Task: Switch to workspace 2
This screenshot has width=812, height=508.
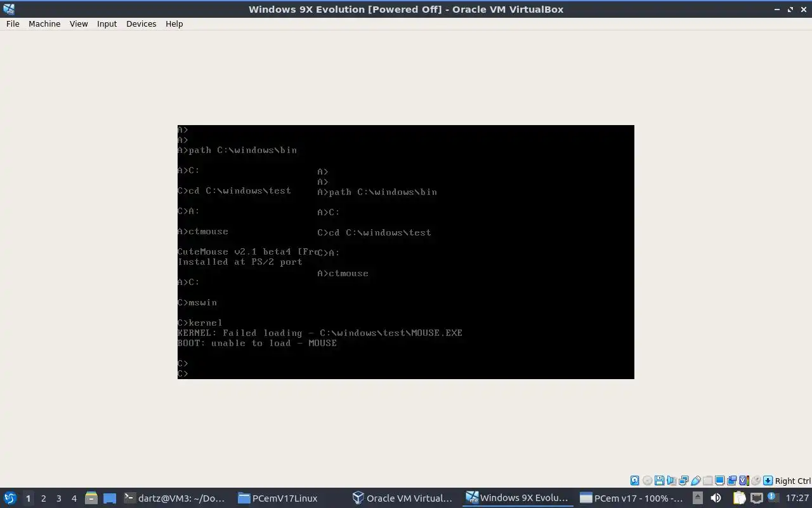Action: (43, 498)
